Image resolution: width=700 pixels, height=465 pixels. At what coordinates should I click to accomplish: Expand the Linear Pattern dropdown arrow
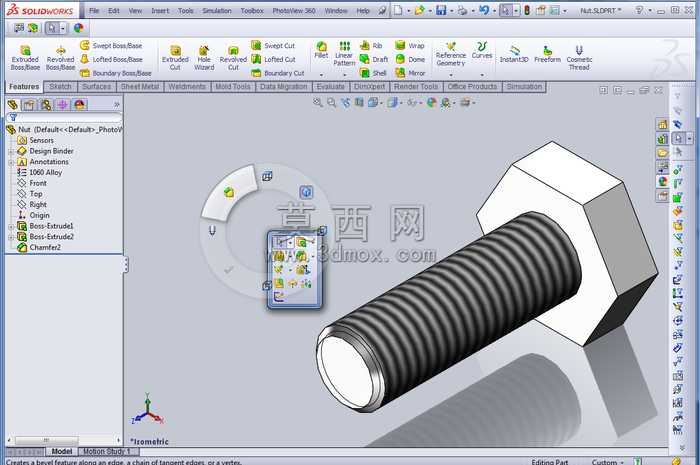coord(344,75)
